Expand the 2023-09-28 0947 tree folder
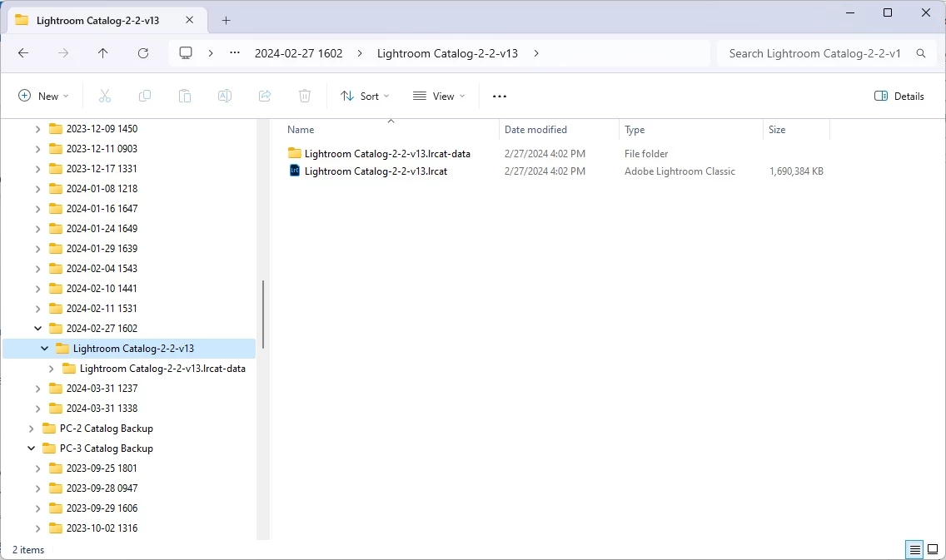Screen dimensions: 946x560 38,488
